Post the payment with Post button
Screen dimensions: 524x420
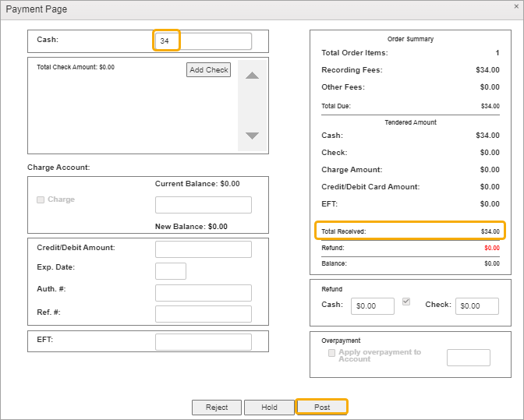click(322, 407)
